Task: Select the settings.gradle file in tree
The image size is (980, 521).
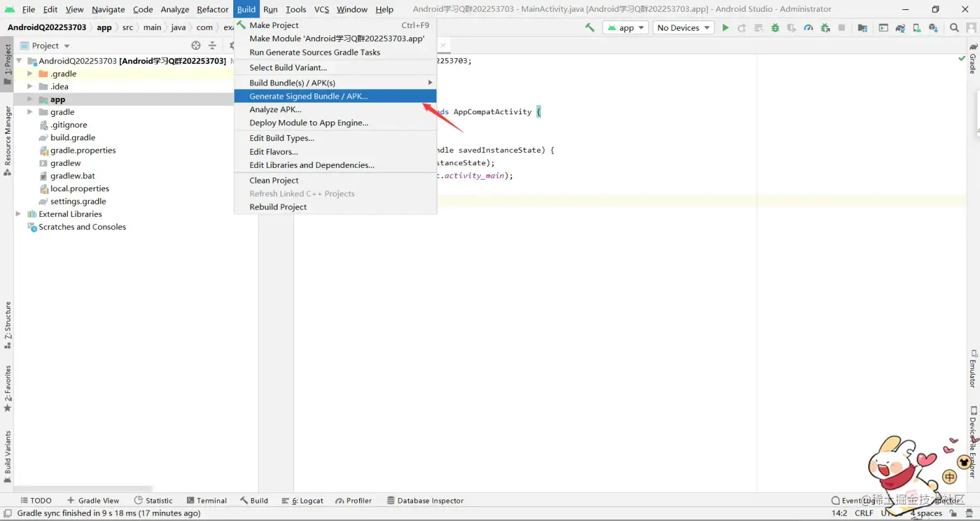Action: 78,201
